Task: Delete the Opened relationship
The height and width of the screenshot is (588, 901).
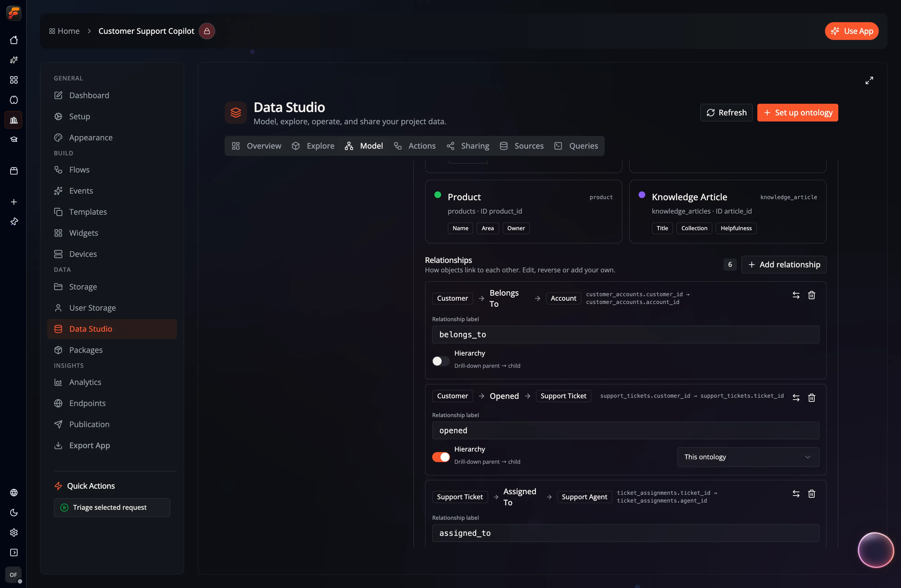Action: click(x=811, y=397)
